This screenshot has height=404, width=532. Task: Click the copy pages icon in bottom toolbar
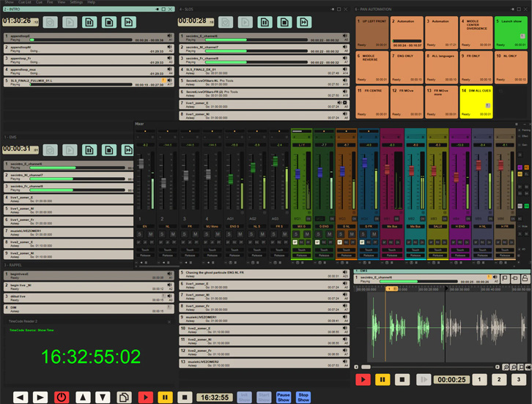coord(124,397)
